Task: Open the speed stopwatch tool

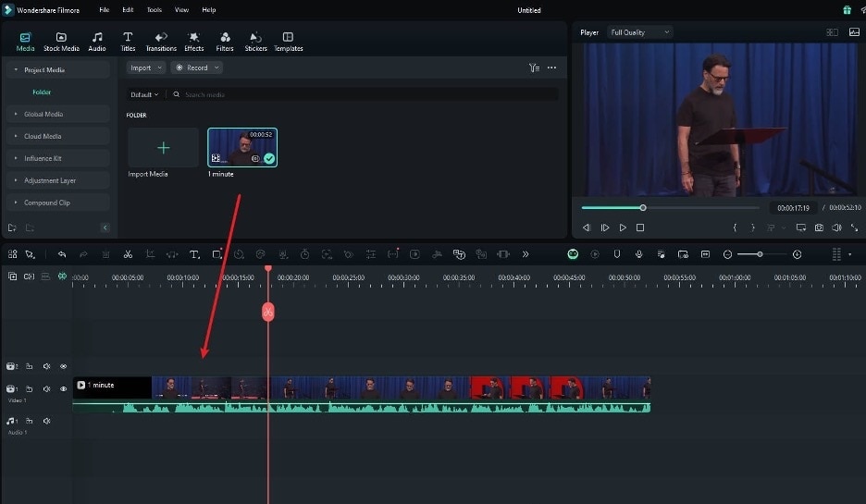Action: tap(304, 254)
